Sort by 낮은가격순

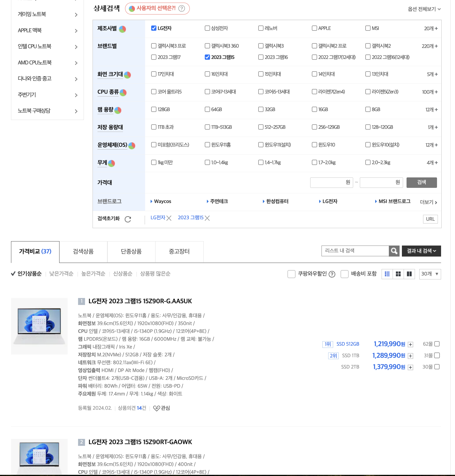click(61, 274)
